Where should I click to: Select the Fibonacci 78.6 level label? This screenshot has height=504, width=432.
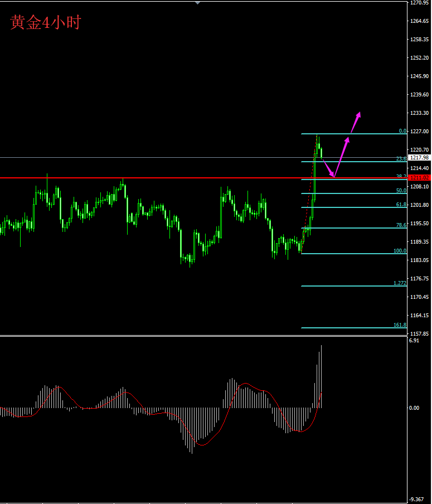point(401,225)
